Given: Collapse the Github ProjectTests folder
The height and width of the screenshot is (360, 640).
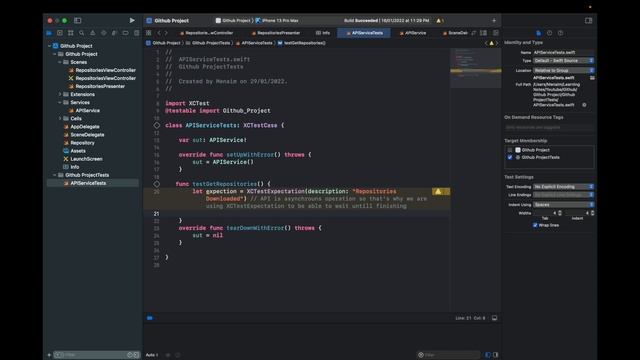Looking at the screenshot, I should [55, 175].
